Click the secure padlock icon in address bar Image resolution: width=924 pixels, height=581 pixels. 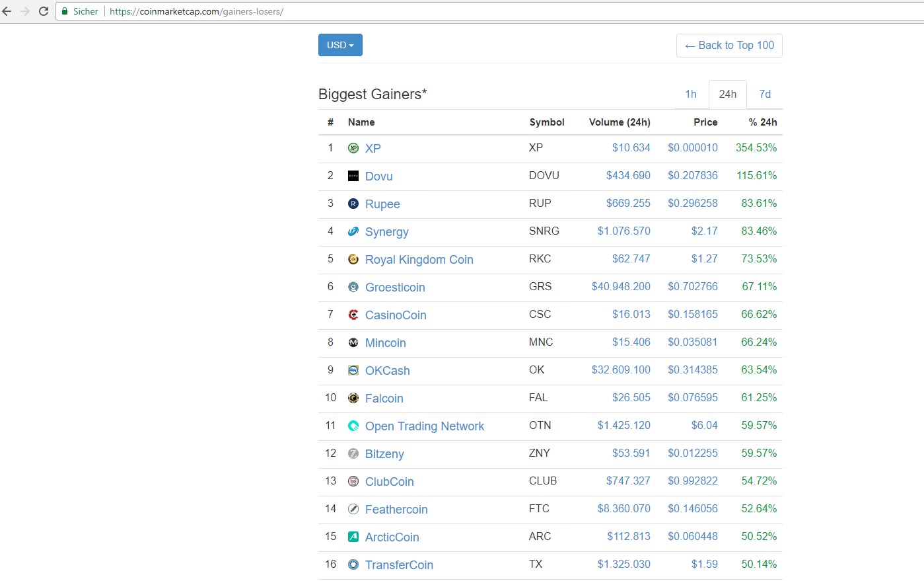65,11
